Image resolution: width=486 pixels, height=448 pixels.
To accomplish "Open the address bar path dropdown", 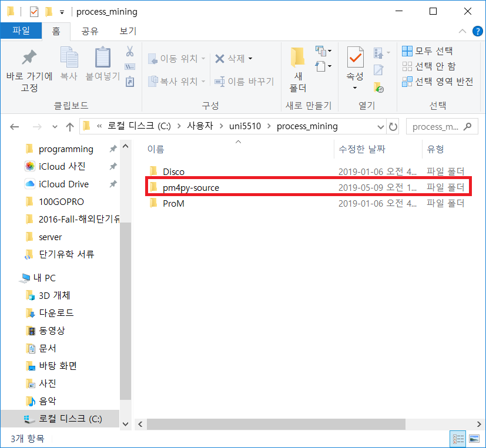I will pyautogui.click(x=380, y=126).
